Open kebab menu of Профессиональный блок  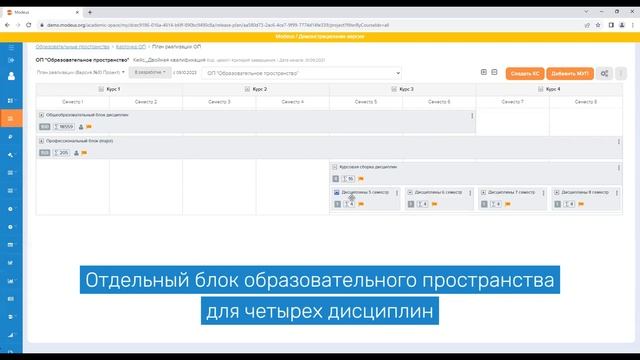point(619,142)
